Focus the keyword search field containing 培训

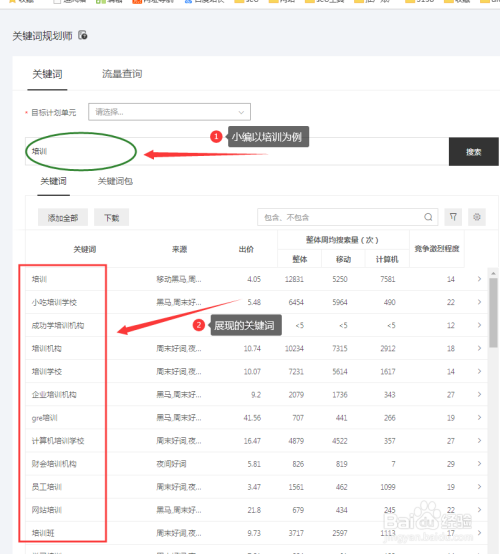(237, 152)
